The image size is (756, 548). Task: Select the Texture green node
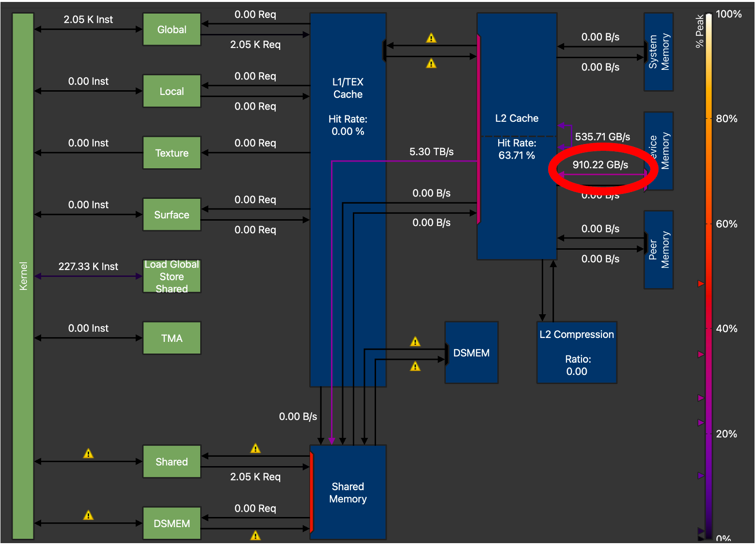pos(172,153)
